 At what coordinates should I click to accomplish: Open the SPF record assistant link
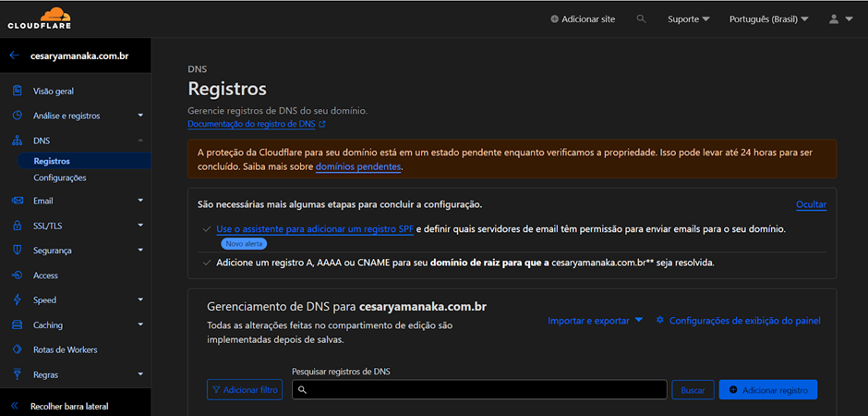(315, 228)
